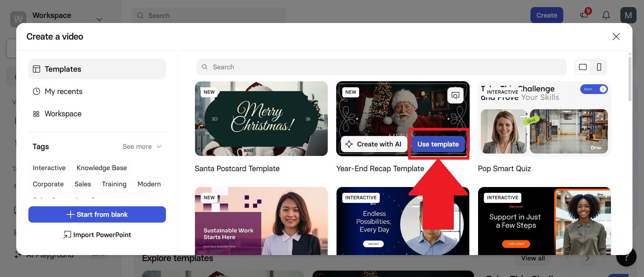644x277 pixels.
Task: Open the M user avatar menu
Action: (x=628, y=15)
